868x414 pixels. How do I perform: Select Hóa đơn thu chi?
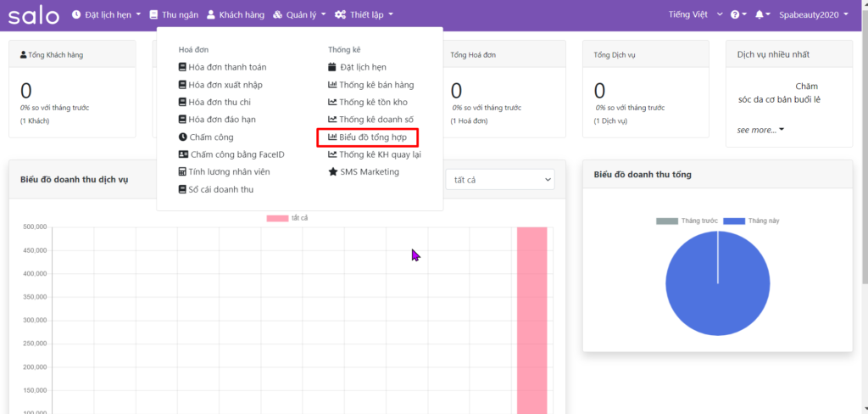click(214, 102)
